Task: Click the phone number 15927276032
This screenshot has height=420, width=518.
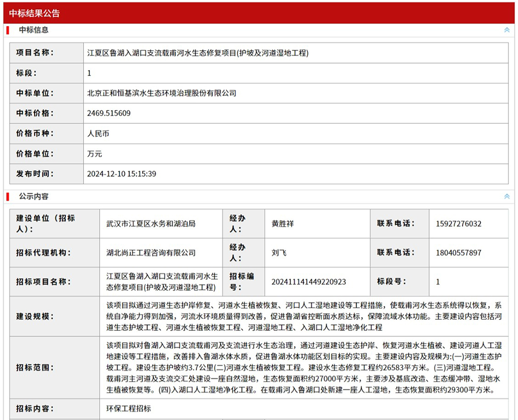Action: coord(459,223)
